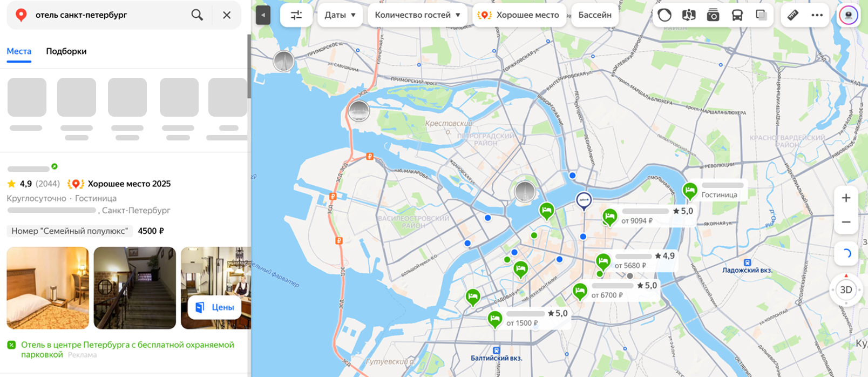Enable public transport bus layer
The height and width of the screenshot is (377, 868).
pyautogui.click(x=737, y=15)
